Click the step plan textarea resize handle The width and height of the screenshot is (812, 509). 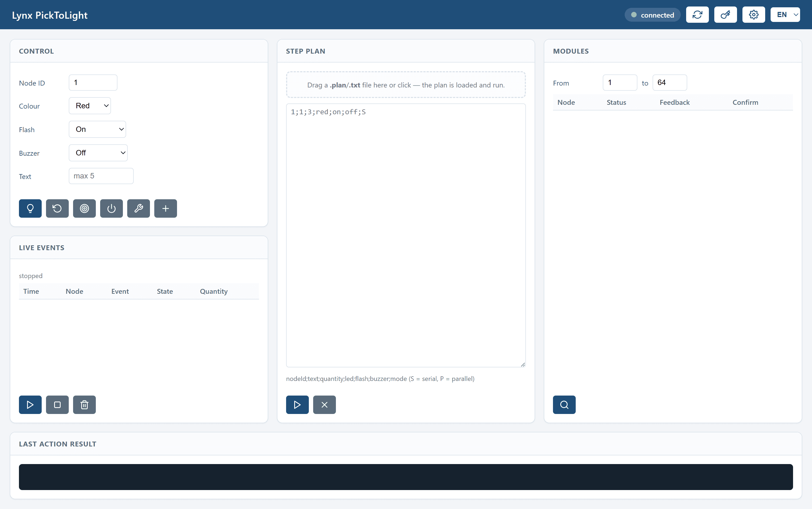click(523, 364)
